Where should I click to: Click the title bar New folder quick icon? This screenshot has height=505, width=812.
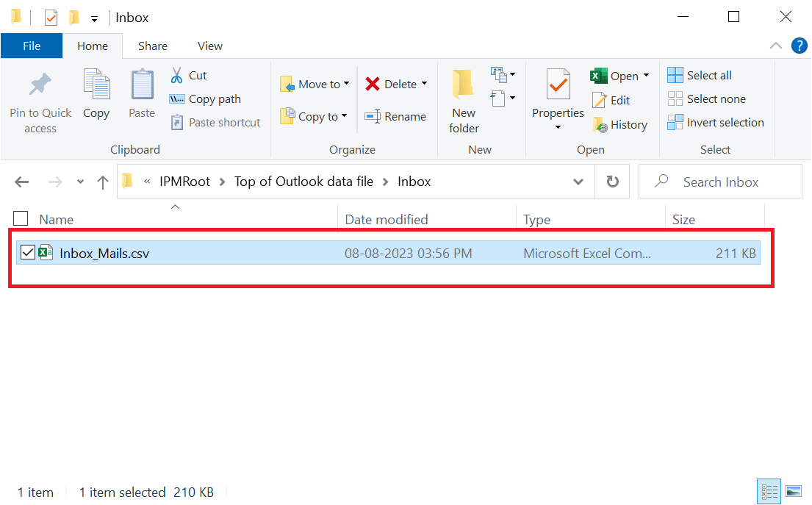(74, 18)
